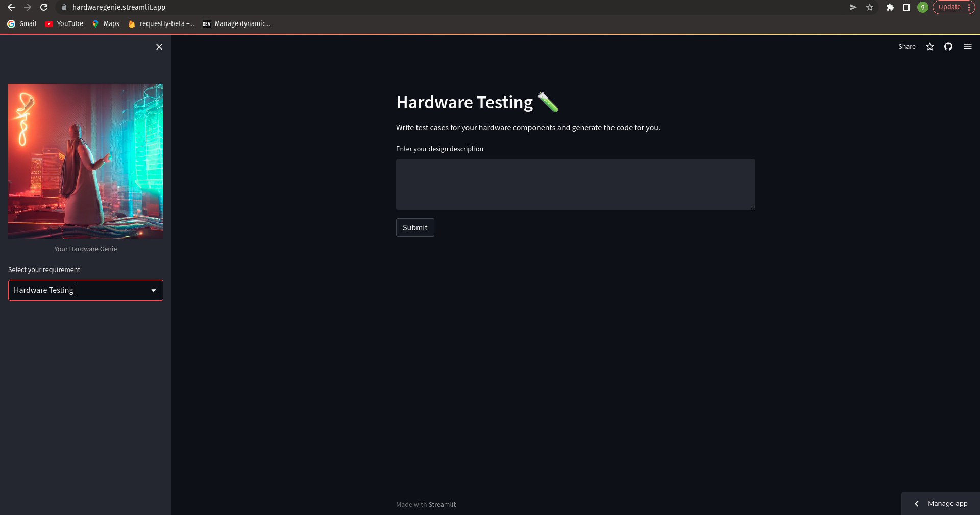Viewport: 980px width, 515px height.
Task: Open the Manage app panel
Action: [x=941, y=503]
